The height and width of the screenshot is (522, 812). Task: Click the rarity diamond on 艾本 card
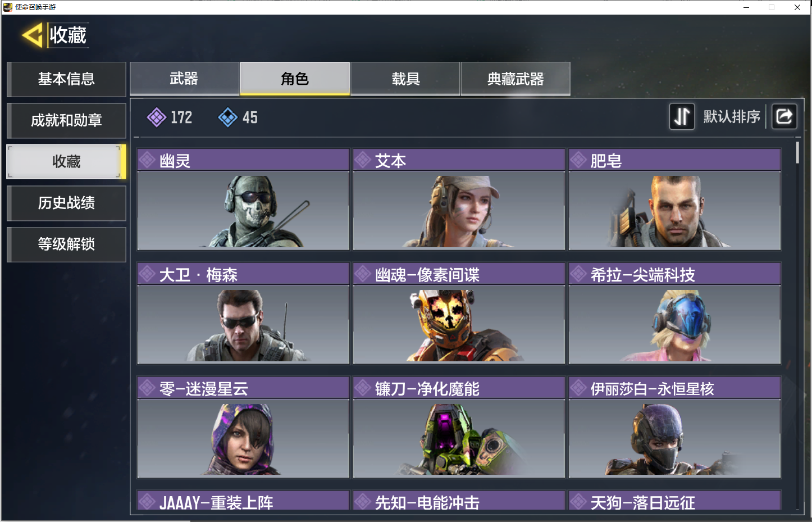(363, 160)
